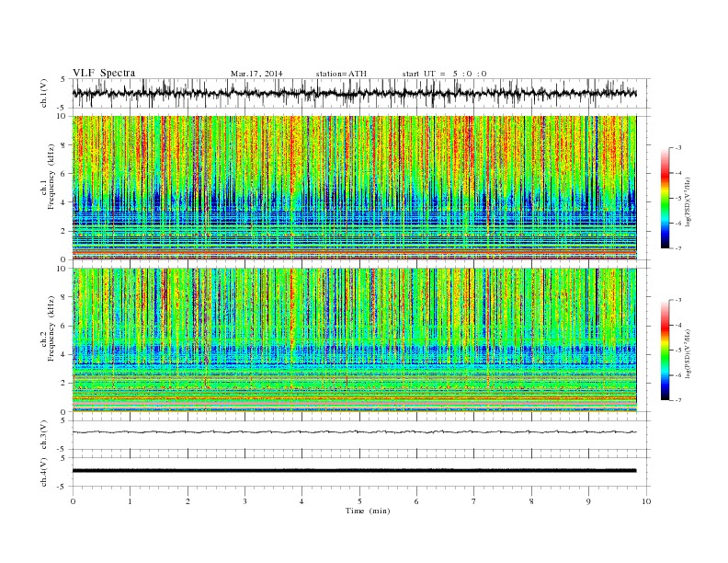Click the '9' tick label on the time axis
This screenshot has height=563, width=728.
pyautogui.click(x=588, y=501)
